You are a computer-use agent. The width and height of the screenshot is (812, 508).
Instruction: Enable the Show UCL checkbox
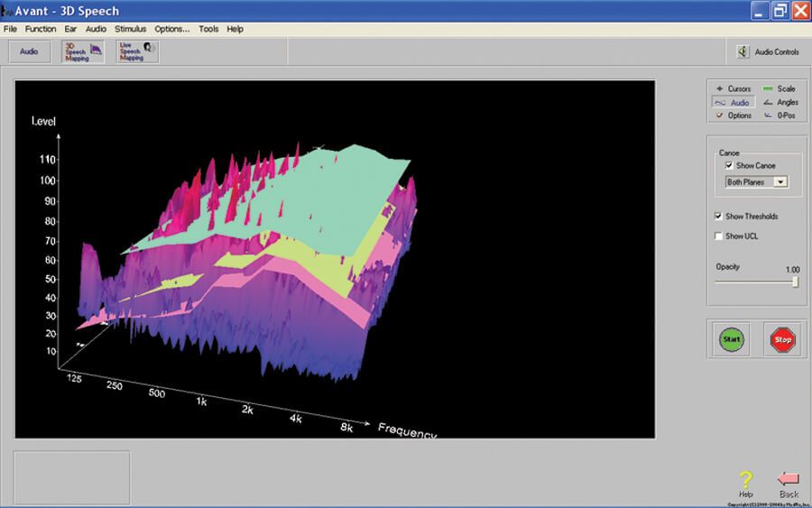718,236
